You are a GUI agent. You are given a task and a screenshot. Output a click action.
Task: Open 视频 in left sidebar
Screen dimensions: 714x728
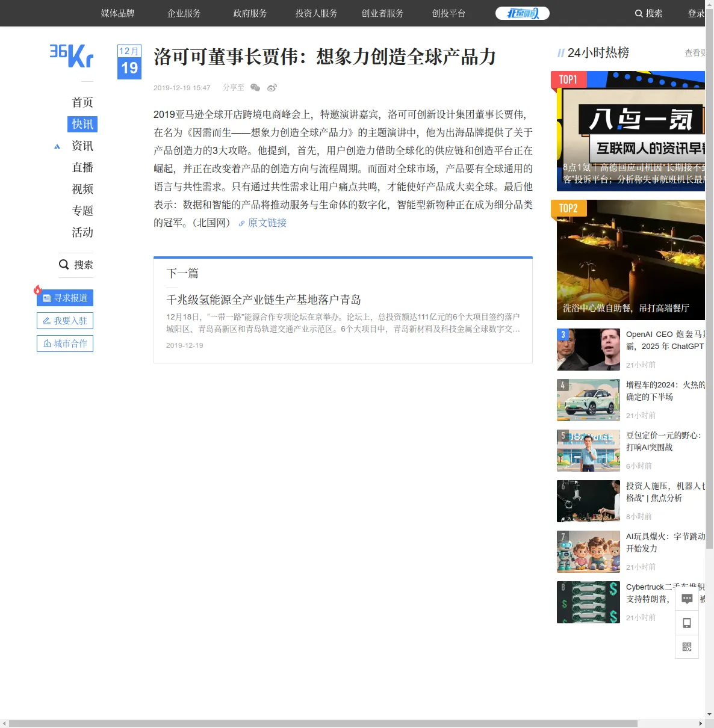coord(82,189)
